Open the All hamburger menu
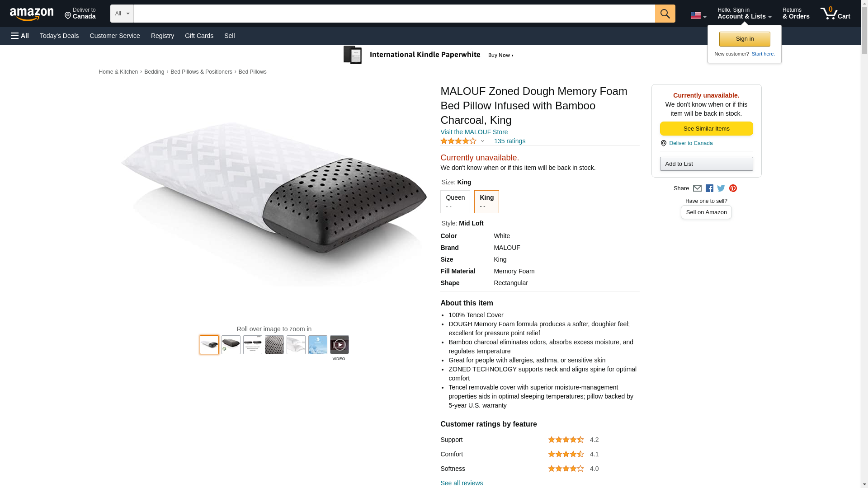This screenshot has width=868, height=488. [20, 36]
